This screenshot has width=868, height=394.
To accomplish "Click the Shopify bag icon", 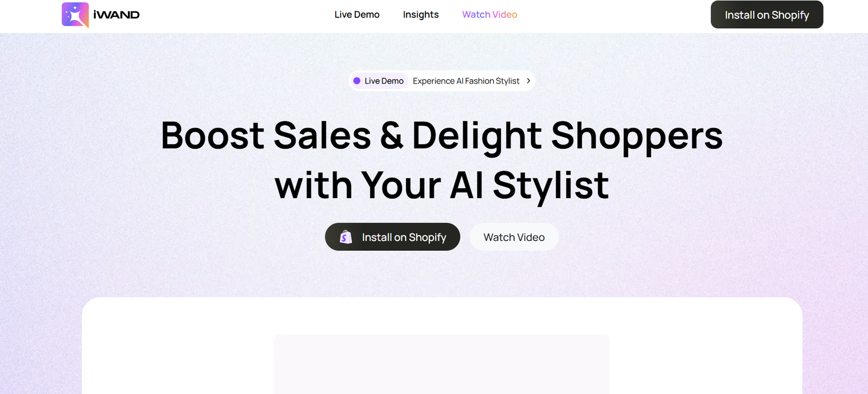I will tap(346, 237).
